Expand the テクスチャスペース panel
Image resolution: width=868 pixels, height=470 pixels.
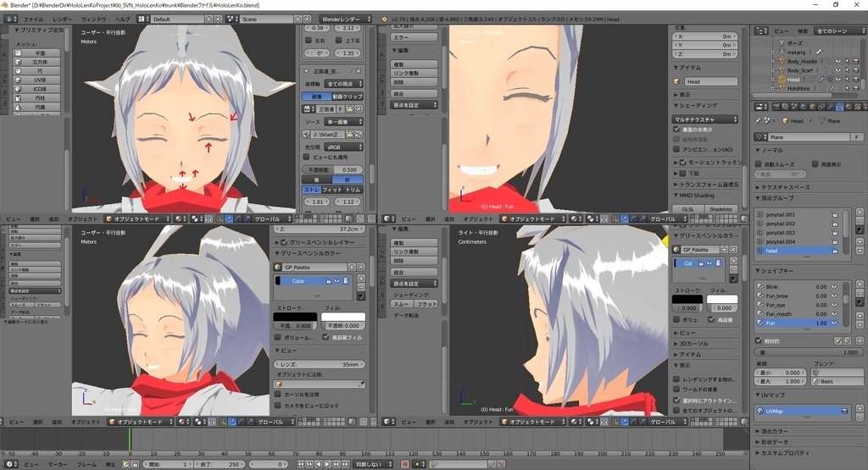(785, 187)
